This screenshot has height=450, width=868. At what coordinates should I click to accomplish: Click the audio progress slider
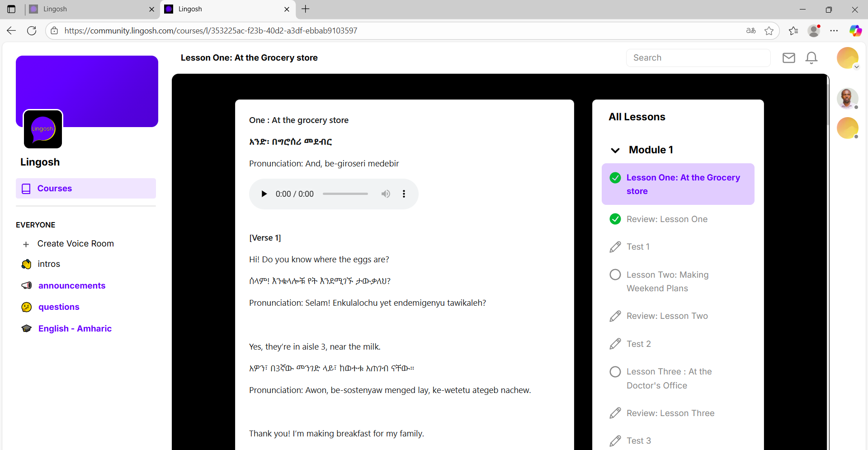(x=345, y=194)
